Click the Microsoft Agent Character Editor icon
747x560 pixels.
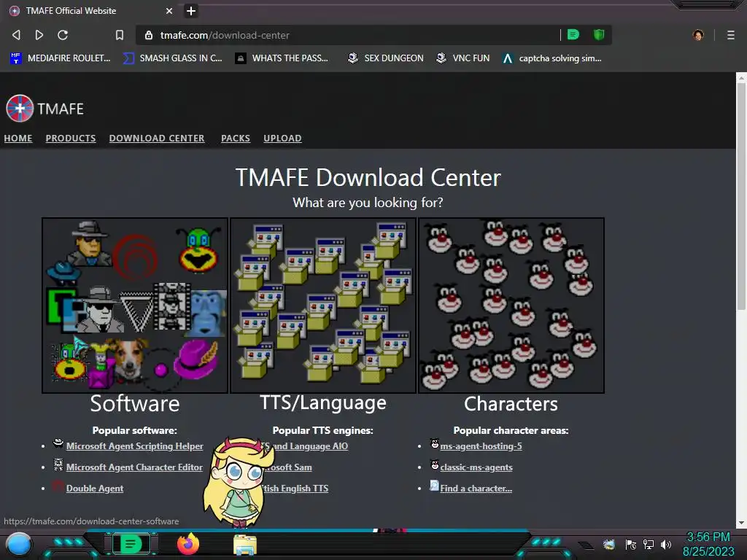click(x=58, y=464)
